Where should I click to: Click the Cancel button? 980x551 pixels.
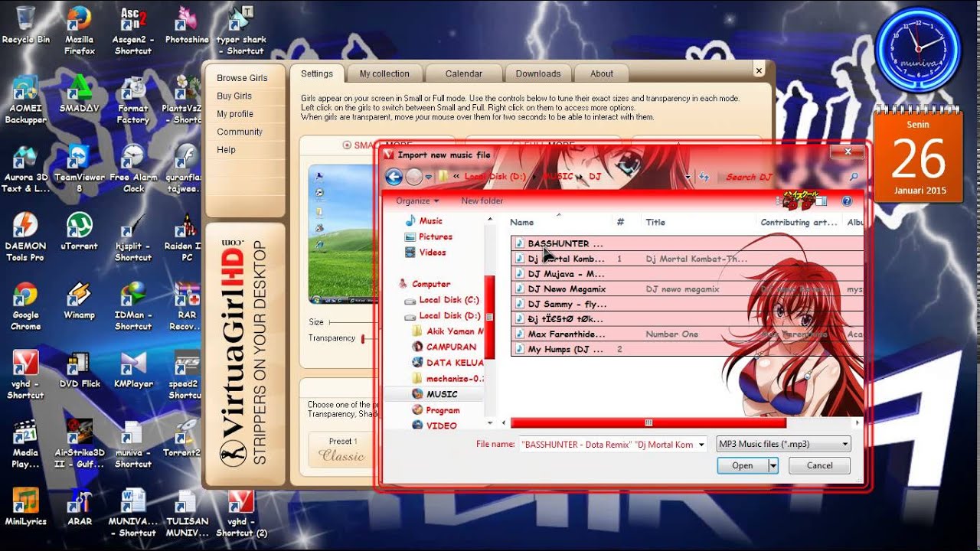819,465
